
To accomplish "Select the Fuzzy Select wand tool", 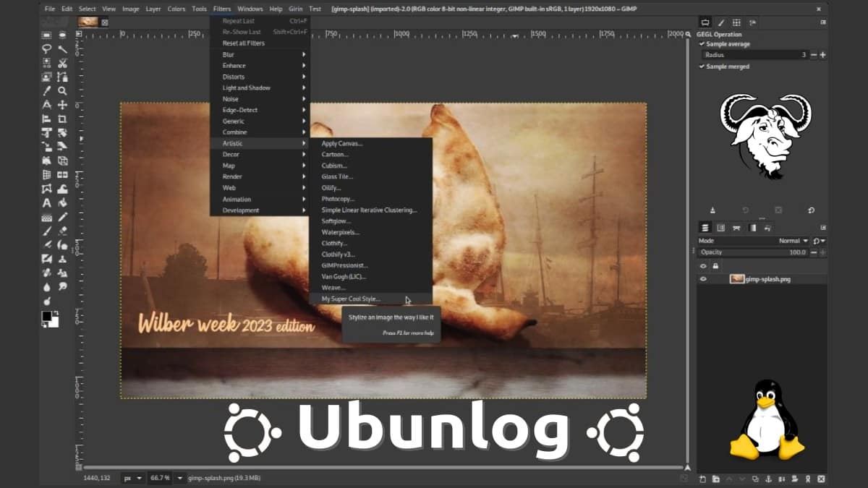I will click(62, 48).
